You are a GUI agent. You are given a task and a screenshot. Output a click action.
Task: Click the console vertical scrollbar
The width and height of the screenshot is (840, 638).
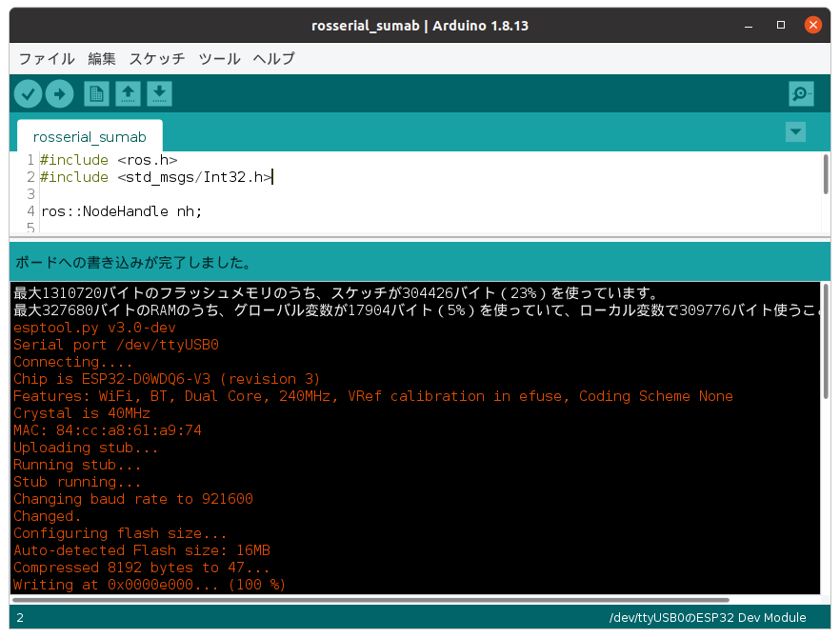point(826,343)
